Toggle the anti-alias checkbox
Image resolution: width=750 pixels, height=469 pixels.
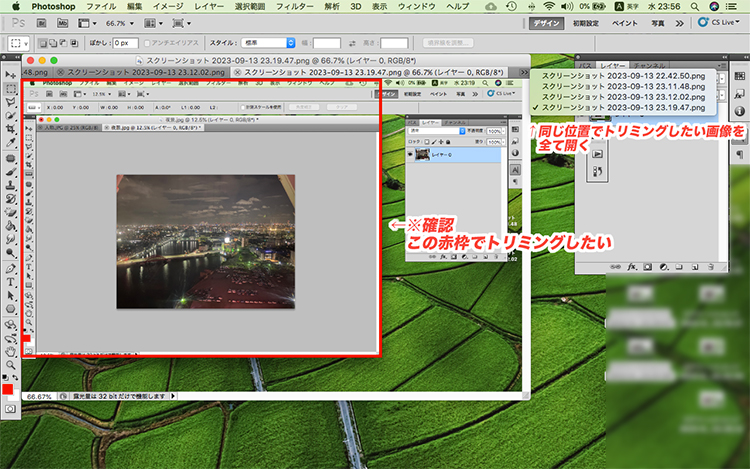[x=147, y=43]
